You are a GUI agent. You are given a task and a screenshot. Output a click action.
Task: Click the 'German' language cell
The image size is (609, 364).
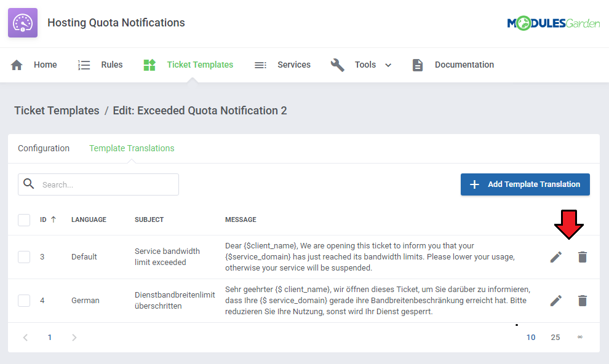[85, 300]
